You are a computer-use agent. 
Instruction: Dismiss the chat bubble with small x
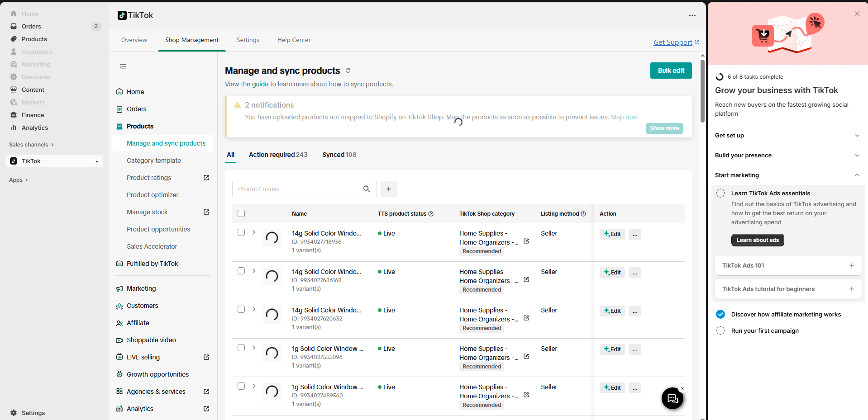pos(682,388)
